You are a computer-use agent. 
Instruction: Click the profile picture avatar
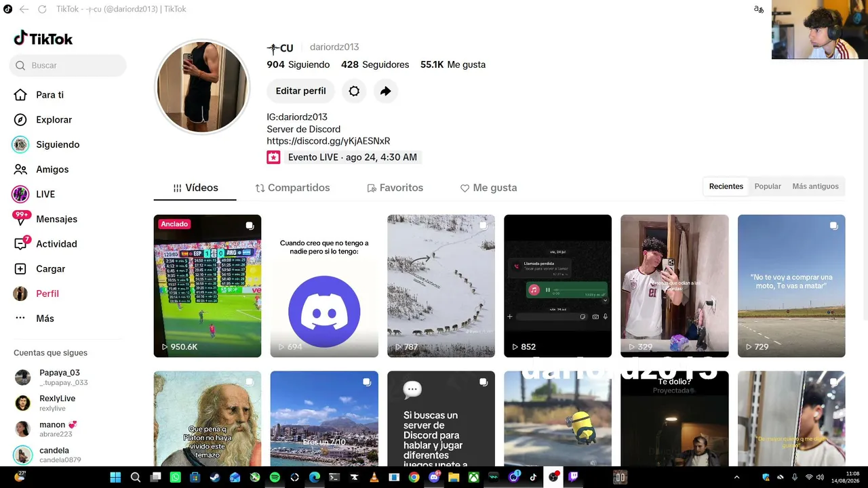tap(203, 87)
